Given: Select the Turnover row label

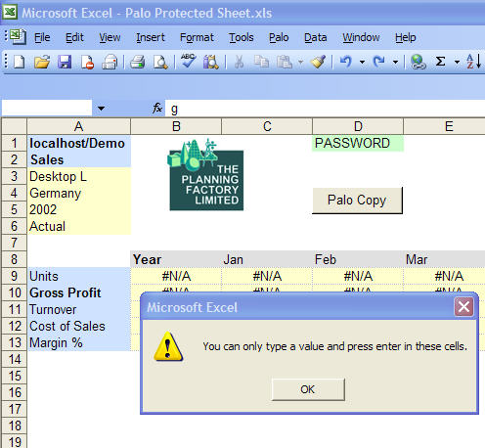Looking at the screenshot, I should click(79, 309).
